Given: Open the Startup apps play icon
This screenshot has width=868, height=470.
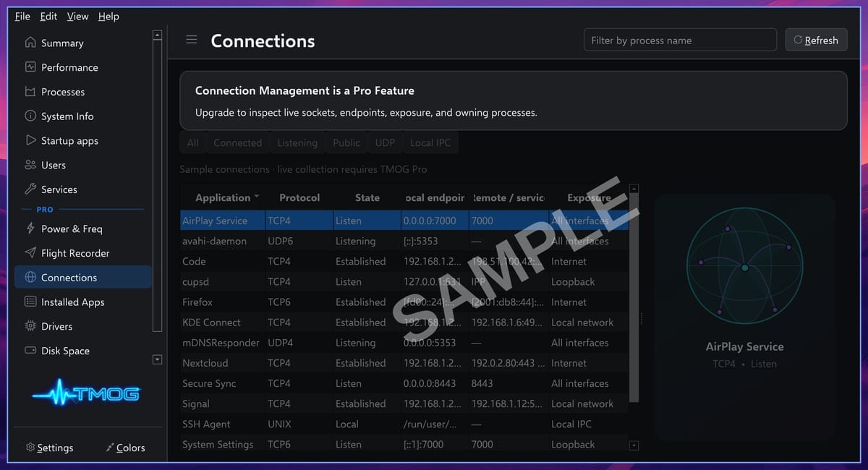Looking at the screenshot, I should pyautogui.click(x=30, y=140).
